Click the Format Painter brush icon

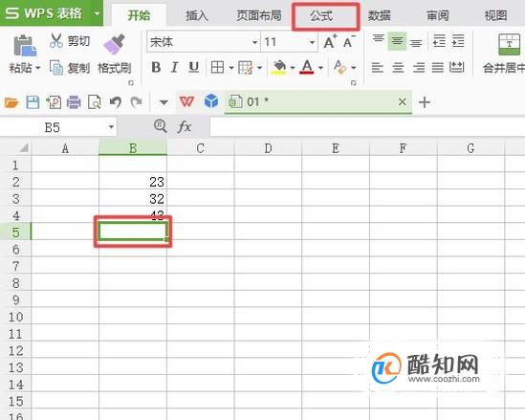114,45
